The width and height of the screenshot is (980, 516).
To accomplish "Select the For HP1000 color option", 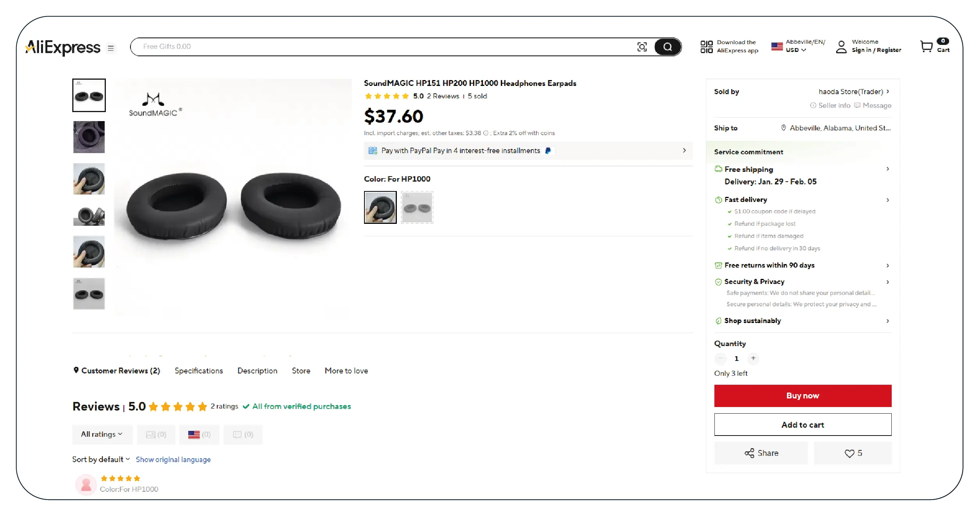I will coord(380,207).
